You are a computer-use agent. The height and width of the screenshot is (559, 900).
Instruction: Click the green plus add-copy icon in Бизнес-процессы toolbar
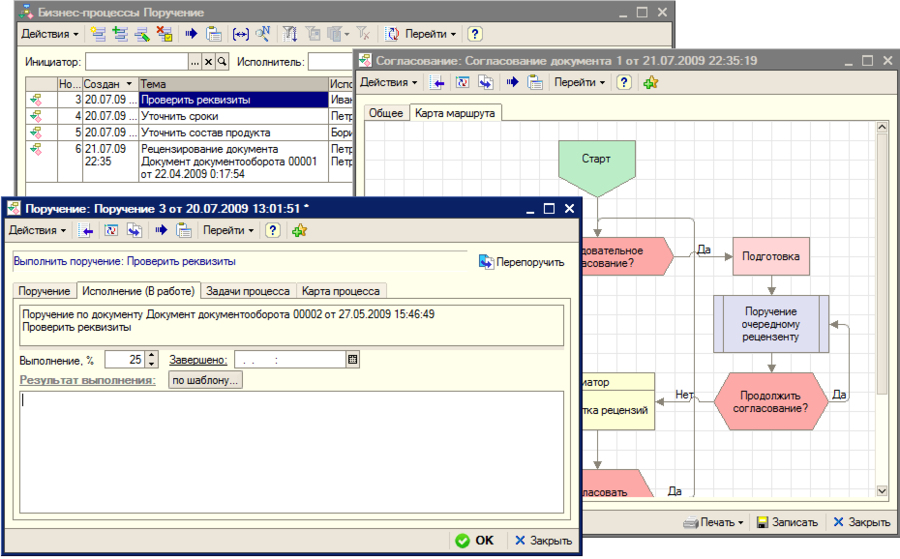click(x=120, y=34)
